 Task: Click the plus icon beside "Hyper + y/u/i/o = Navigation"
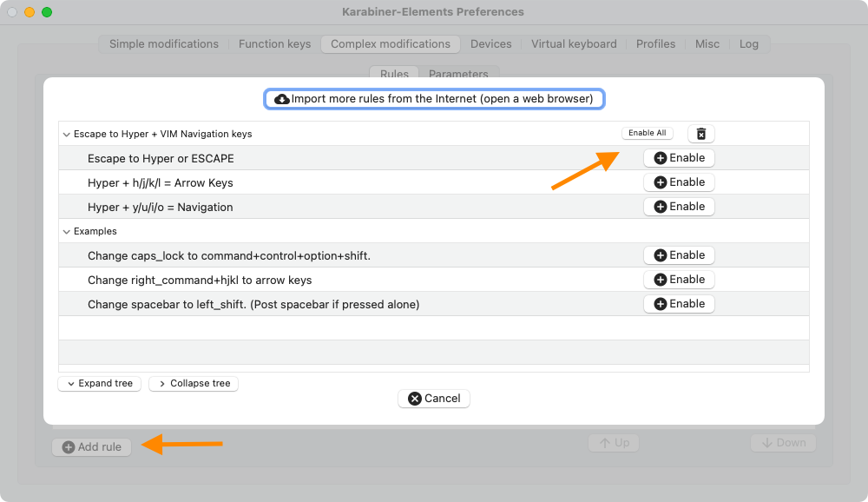tap(661, 206)
